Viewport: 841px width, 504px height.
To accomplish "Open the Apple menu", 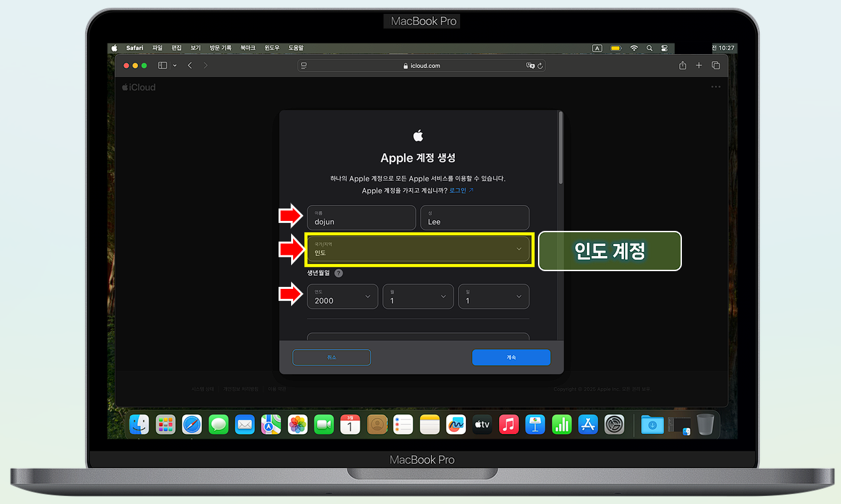I will point(114,48).
